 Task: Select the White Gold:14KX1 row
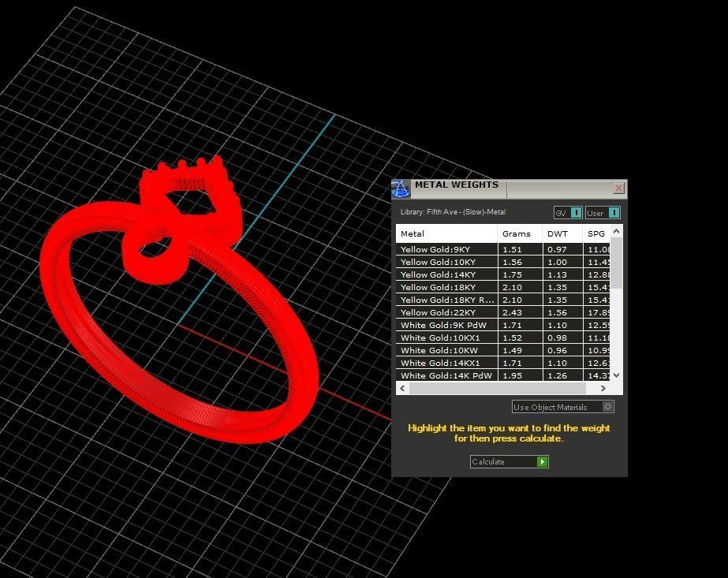click(x=503, y=363)
